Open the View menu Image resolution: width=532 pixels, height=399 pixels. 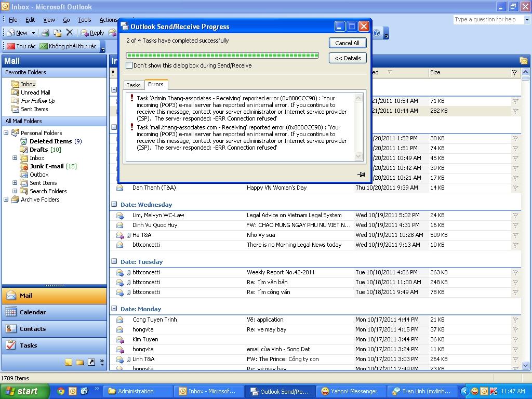click(x=49, y=20)
